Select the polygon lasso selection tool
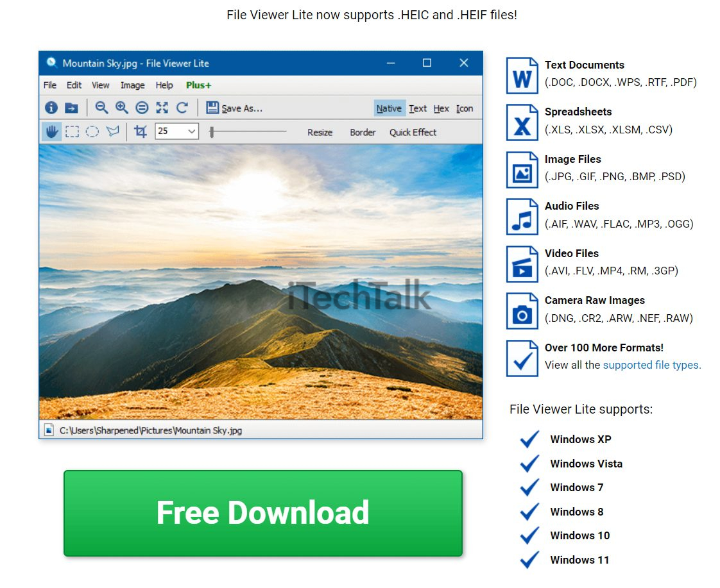 (112, 132)
